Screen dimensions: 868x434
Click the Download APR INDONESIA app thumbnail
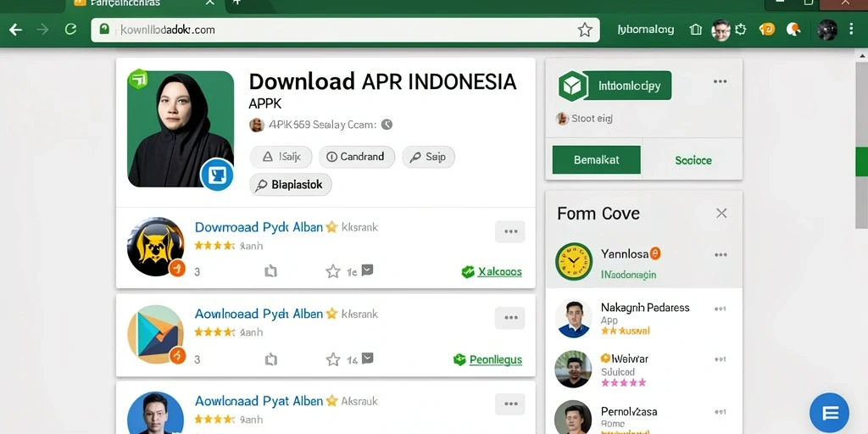coord(181,129)
